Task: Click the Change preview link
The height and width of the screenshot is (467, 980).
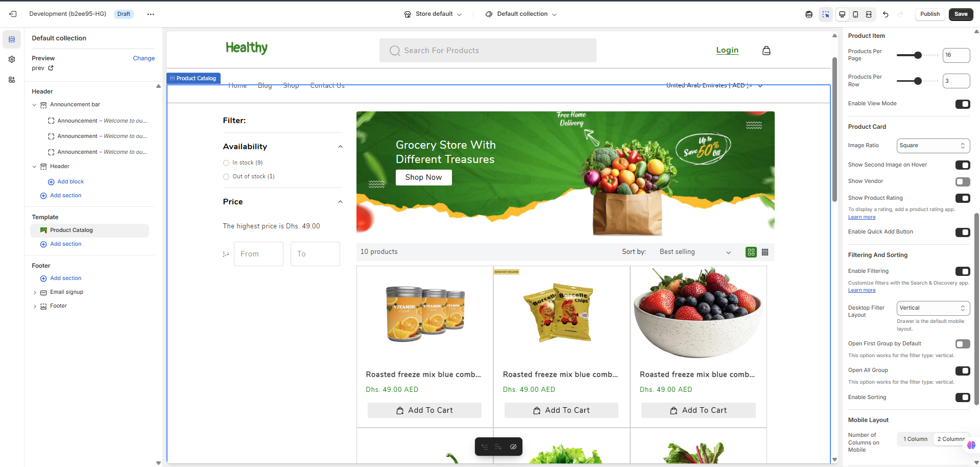Action: click(144, 58)
